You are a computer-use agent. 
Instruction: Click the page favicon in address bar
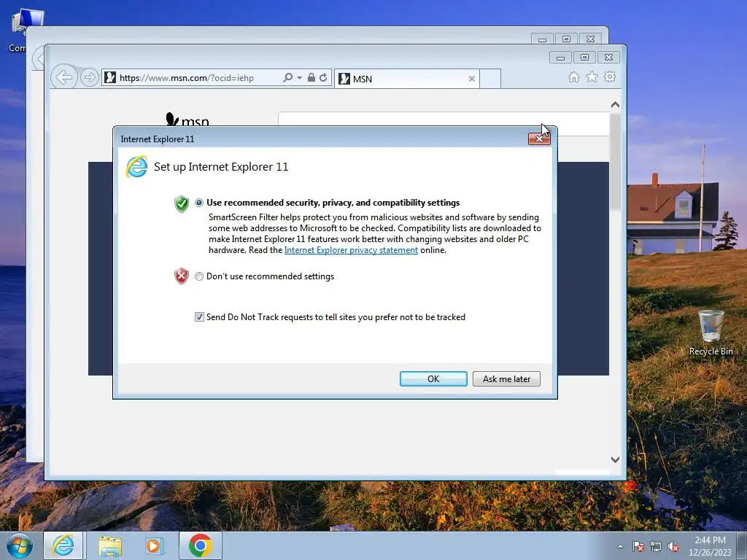(110, 77)
